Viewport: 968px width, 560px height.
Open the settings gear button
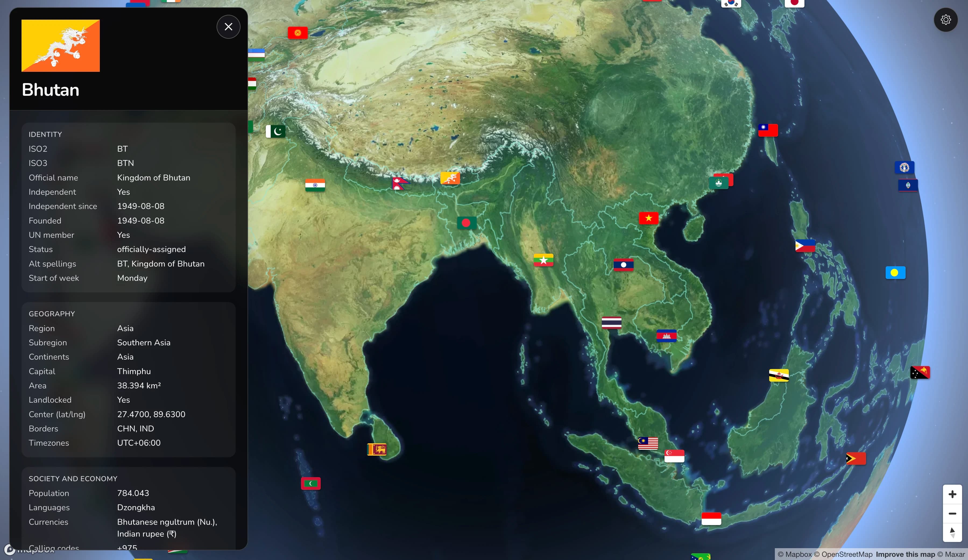click(945, 20)
